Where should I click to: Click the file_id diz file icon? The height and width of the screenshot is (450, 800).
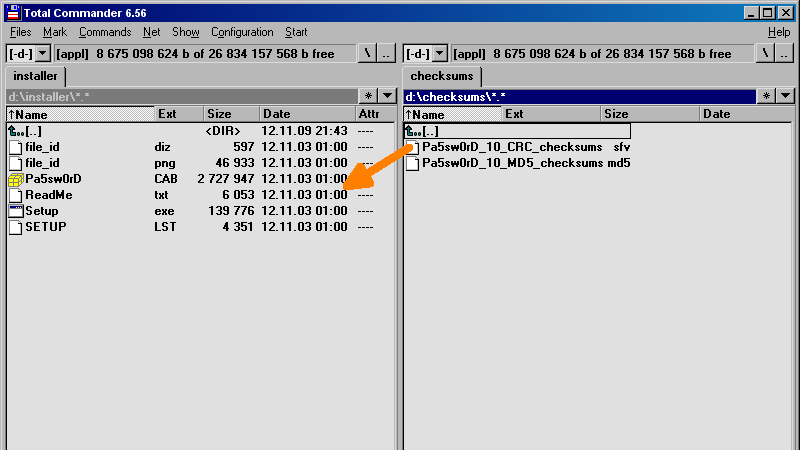click(16, 147)
